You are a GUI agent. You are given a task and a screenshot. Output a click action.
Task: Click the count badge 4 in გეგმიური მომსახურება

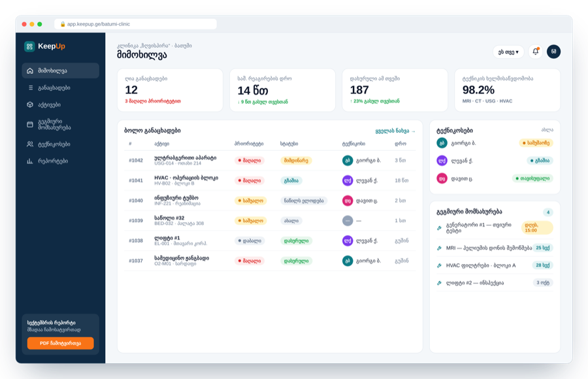548,212
